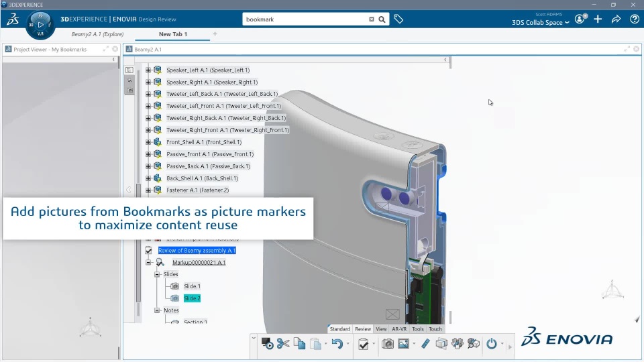Click the search magnifier icon
This screenshot has height=362, width=644.
382,19
